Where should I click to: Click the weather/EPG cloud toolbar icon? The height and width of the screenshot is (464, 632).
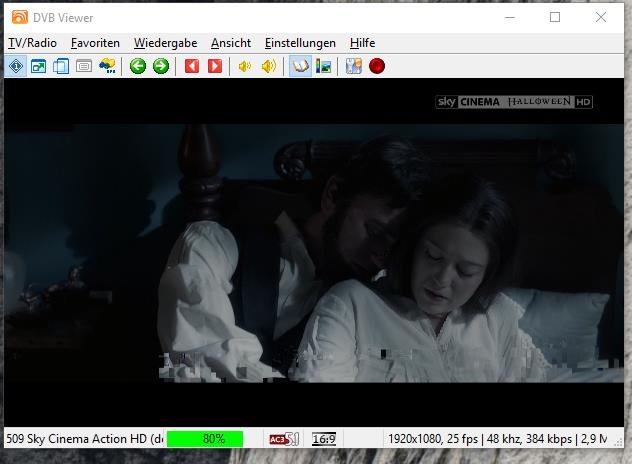[106, 67]
